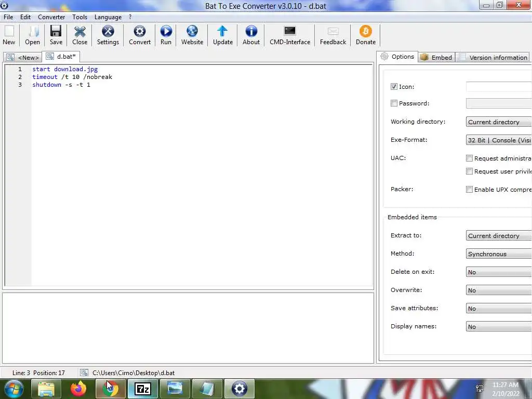
Task: Enable UPX compression checkbox
Action: [469, 189]
